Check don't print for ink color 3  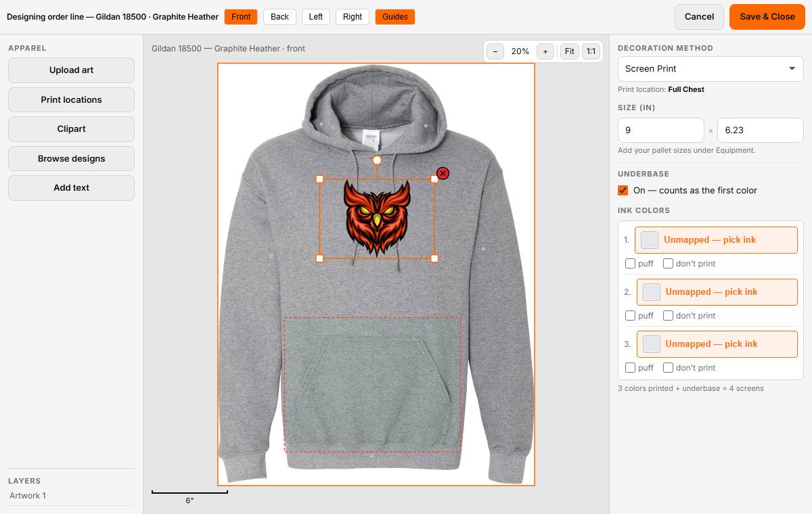pos(668,368)
